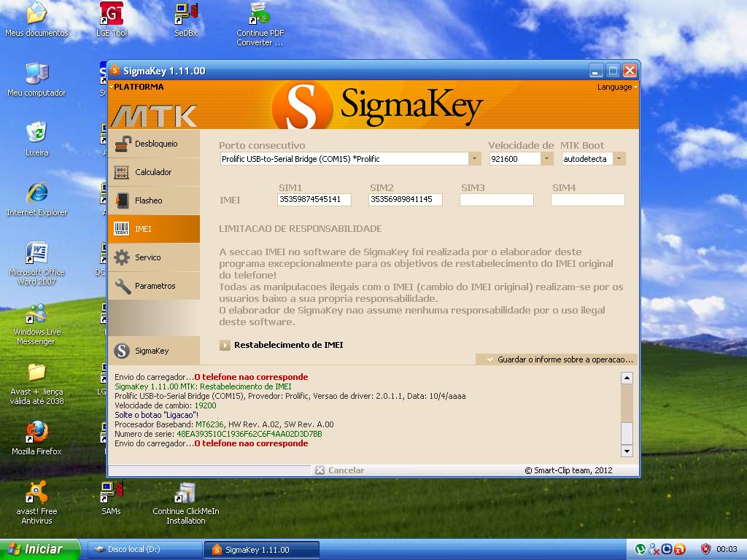Click the Prolific USB-to-Serial Bridge port field
The width and height of the screenshot is (747, 560).
344,158
